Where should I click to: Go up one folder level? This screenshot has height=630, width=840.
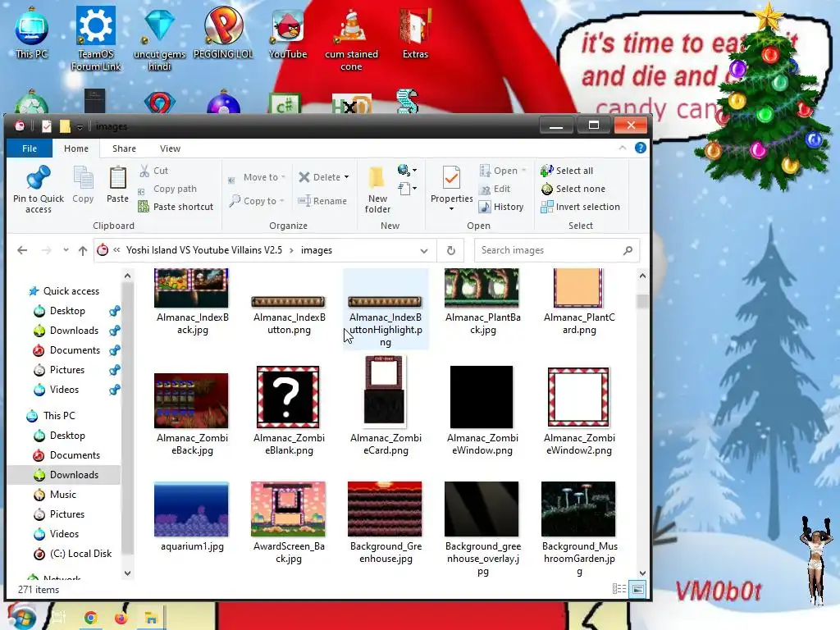point(83,250)
